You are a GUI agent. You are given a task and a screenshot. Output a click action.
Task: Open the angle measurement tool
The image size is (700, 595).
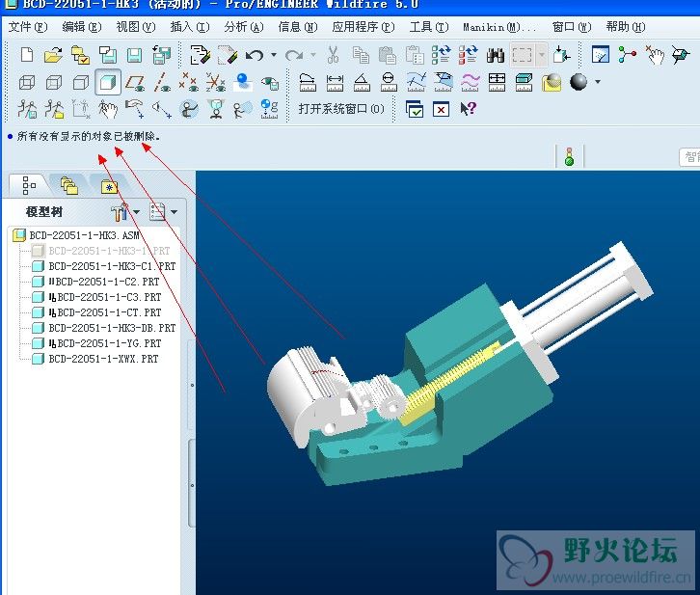362,83
